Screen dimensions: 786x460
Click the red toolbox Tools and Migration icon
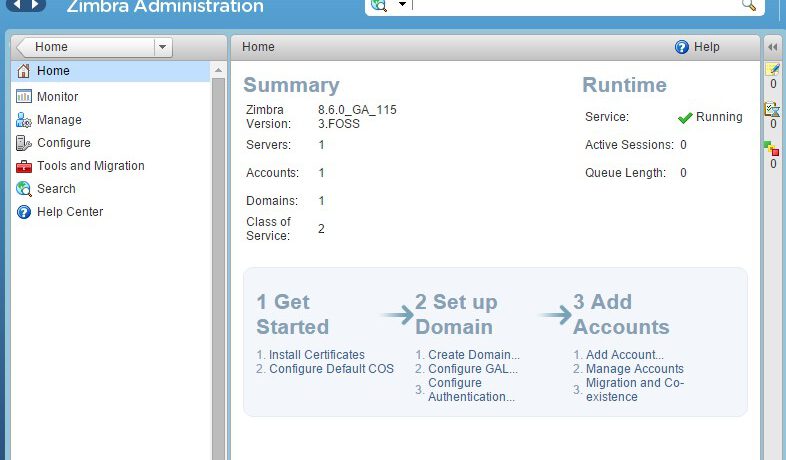[24, 166]
